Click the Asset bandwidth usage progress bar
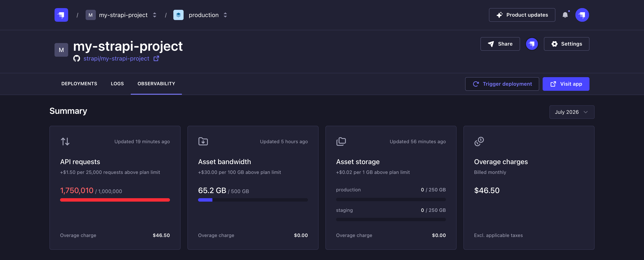Screen dimensions: 644x260 pyautogui.click(x=253, y=200)
